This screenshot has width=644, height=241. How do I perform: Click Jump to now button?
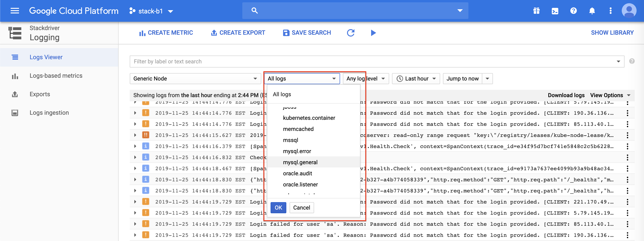click(463, 79)
